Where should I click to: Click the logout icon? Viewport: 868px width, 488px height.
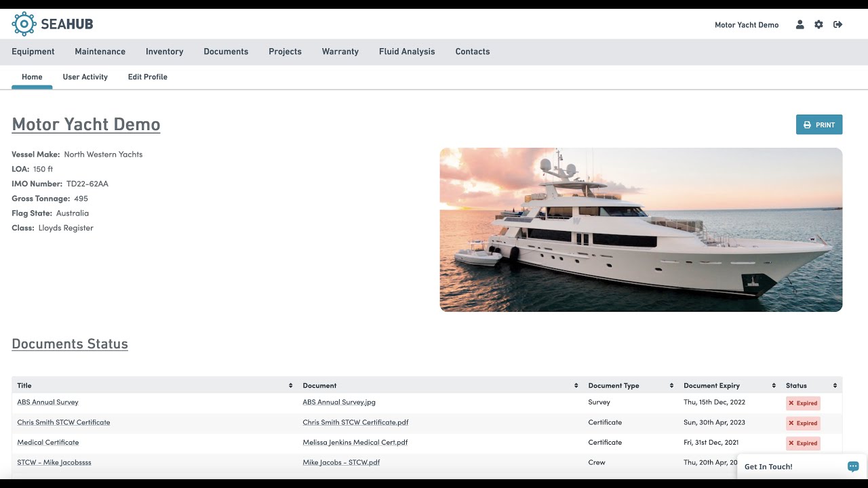tap(838, 24)
